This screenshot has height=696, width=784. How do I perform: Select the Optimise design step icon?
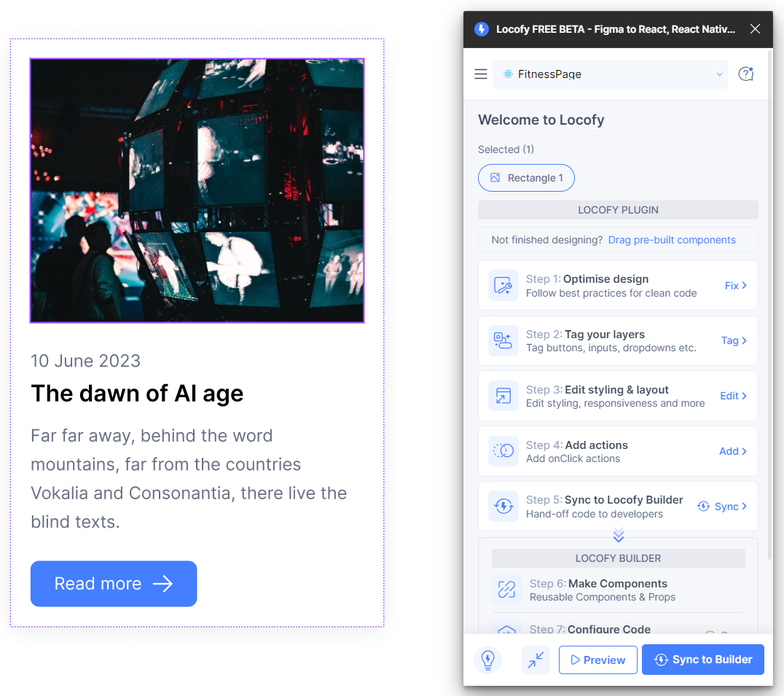(x=503, y=285)
